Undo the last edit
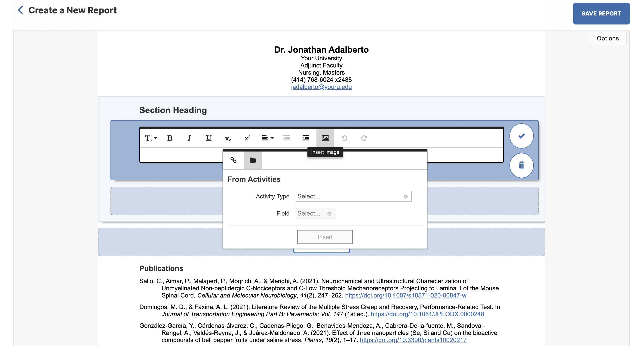The image size is (644, 346). pyautogui.click(x=345, y=138)
